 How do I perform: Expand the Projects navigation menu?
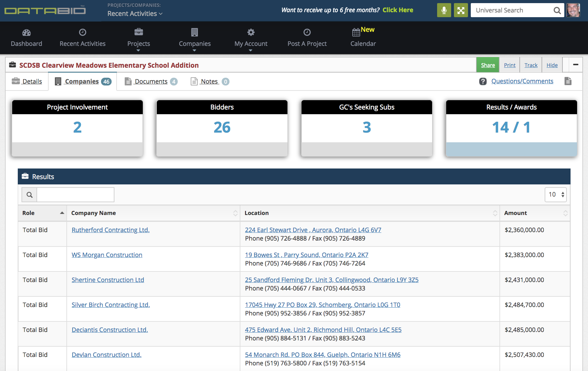[x=138, y=44]
